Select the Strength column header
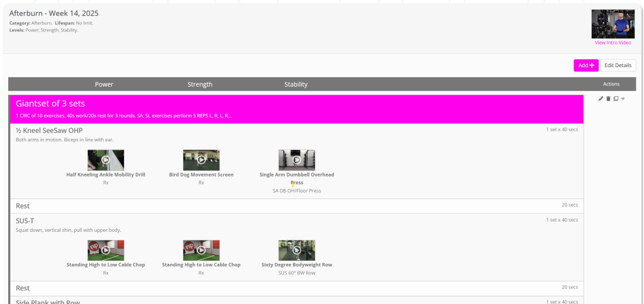The image size is (644, 304). 200,84
